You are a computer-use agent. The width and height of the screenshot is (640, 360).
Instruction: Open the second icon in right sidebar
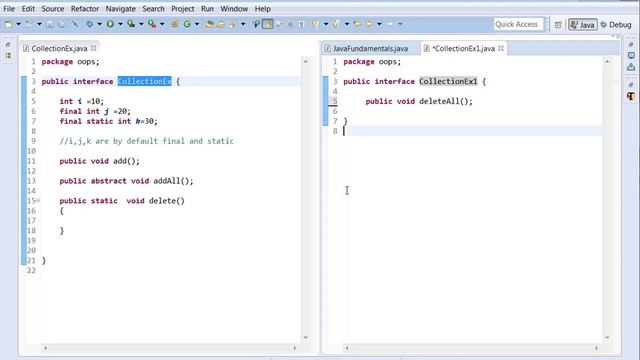[631, 56]
